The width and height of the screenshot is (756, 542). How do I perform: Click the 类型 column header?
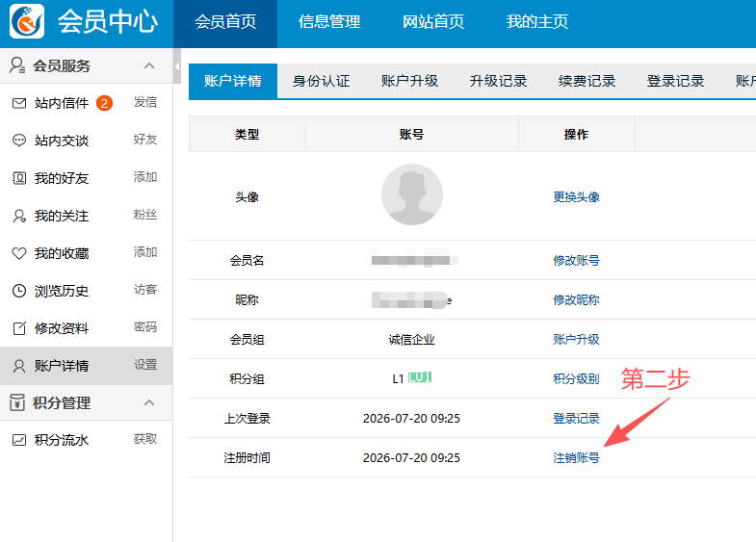(x=248, y=135)
